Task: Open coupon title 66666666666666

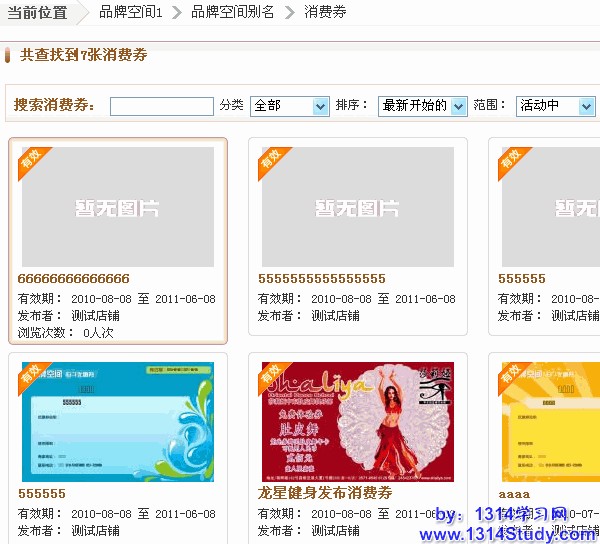Action: 74,279
